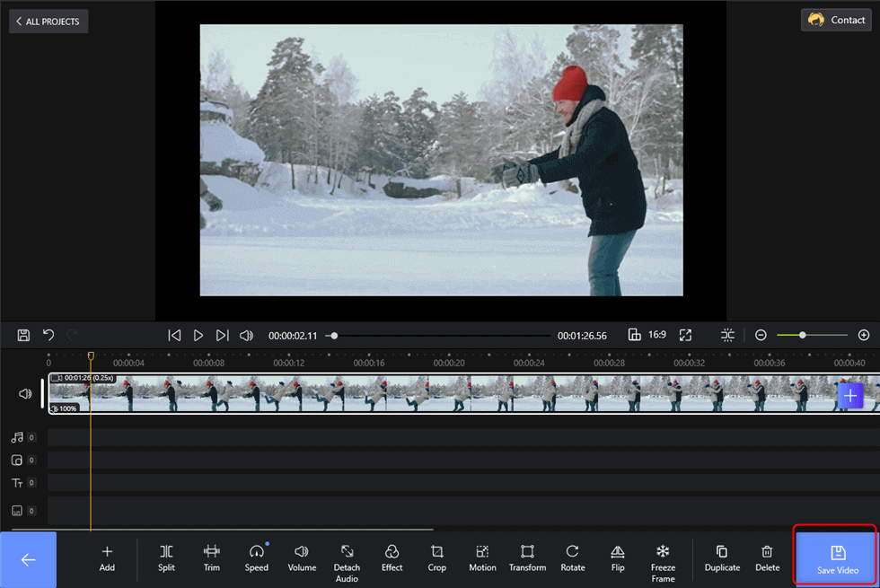
Task: Click the playback progress slider handle
Action: click(x=334, y=336)
